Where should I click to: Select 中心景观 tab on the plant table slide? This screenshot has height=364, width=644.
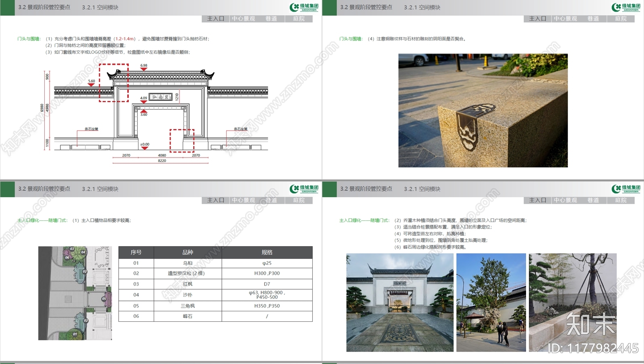click(244, 200)
